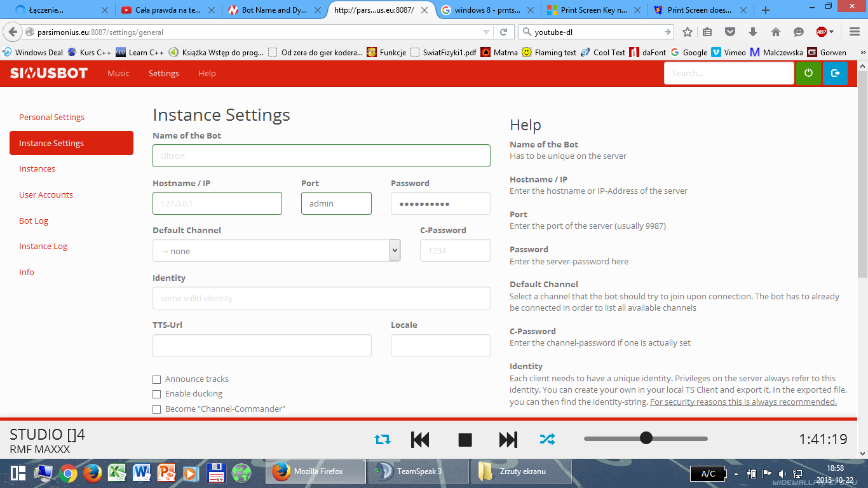868x488 pixels.
Task: Switch to the Bot Name and Dy... tab
Action: pyautogui.click(x=274, y=10)
